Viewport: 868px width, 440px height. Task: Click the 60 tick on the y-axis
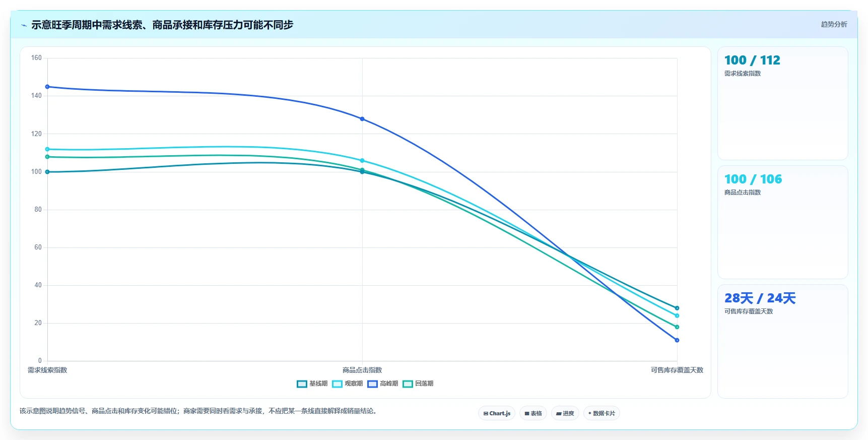(38, 247)
